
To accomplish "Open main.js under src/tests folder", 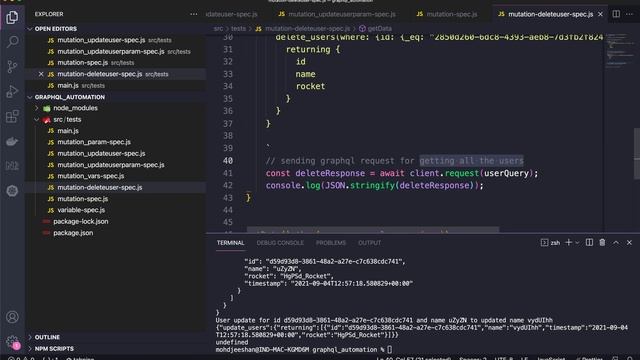I will (x=68, y=131).
